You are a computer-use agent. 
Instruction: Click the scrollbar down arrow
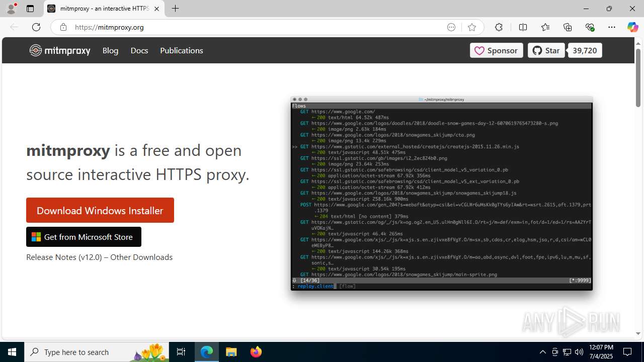pos(638,333)
